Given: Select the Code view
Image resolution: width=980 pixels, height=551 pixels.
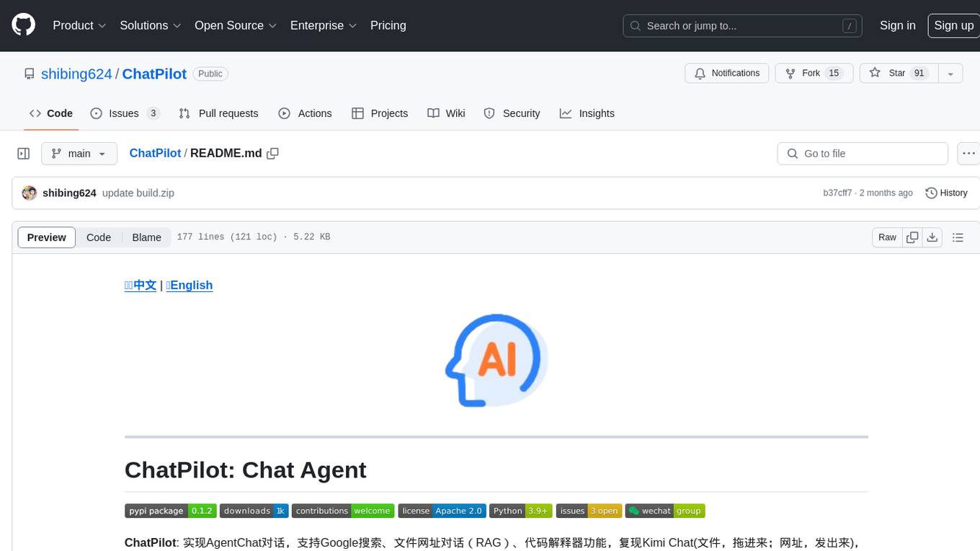Looking at the screenshot, I should (99, 237).
